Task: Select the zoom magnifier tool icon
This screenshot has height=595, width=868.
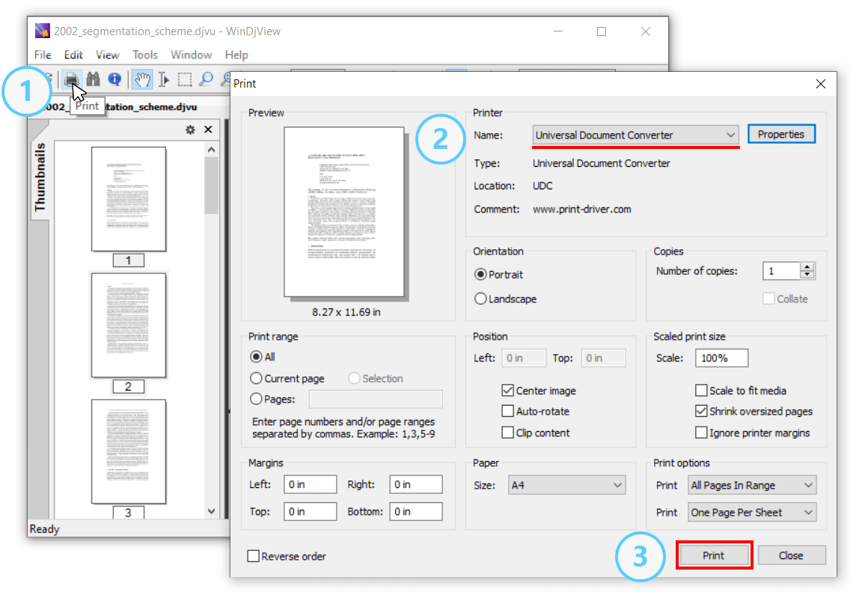Action: pyautogui.click(x=206, y=79)
